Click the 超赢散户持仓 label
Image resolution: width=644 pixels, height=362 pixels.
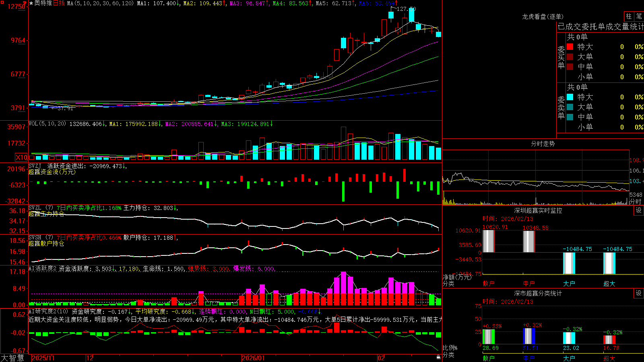coord(46,243)
